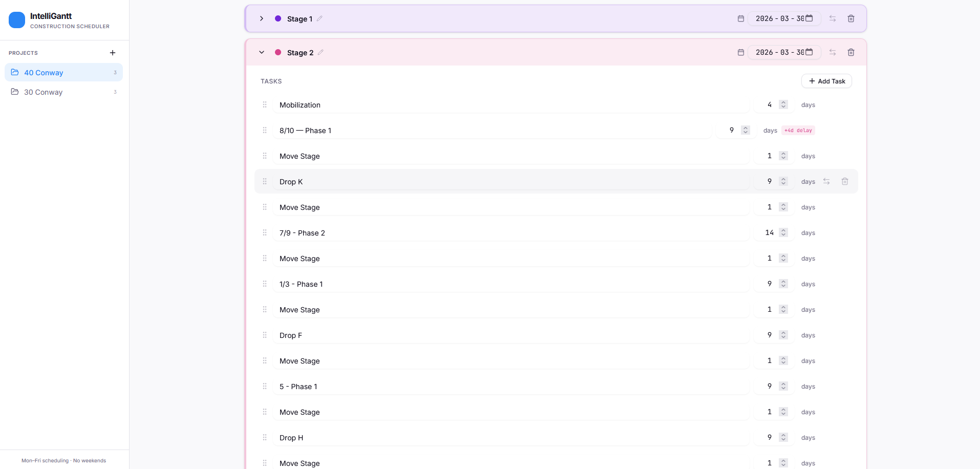
Task: Click Stage 1 swap arrows icon
Action: tap(833, 18)
